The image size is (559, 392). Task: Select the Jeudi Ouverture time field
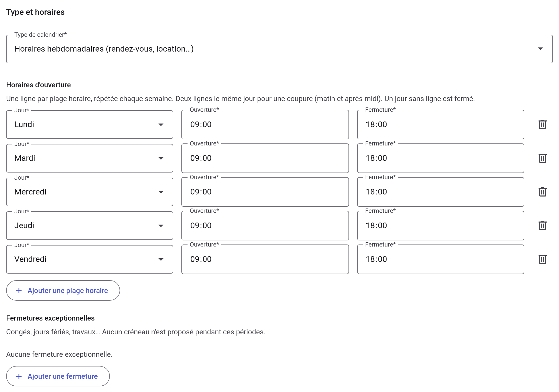(x=265, y=226)
